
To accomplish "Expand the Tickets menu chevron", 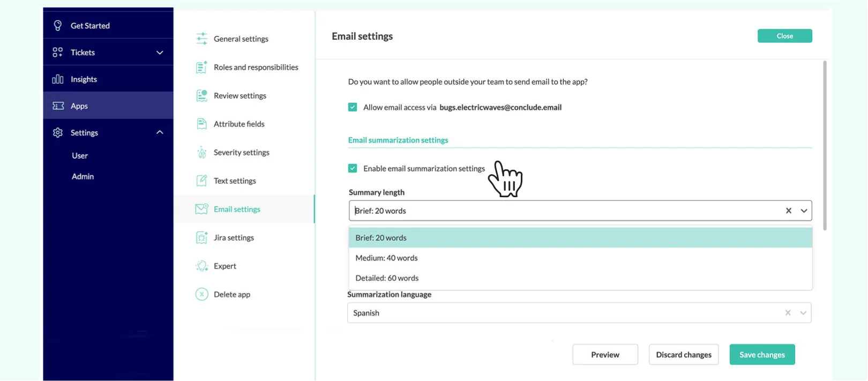I will pyautogui.click(x=160, y=53).
